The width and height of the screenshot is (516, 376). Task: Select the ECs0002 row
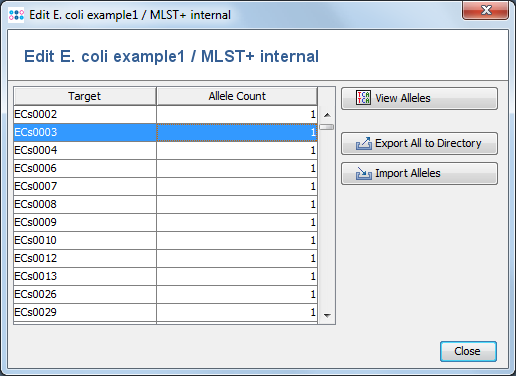165,114
